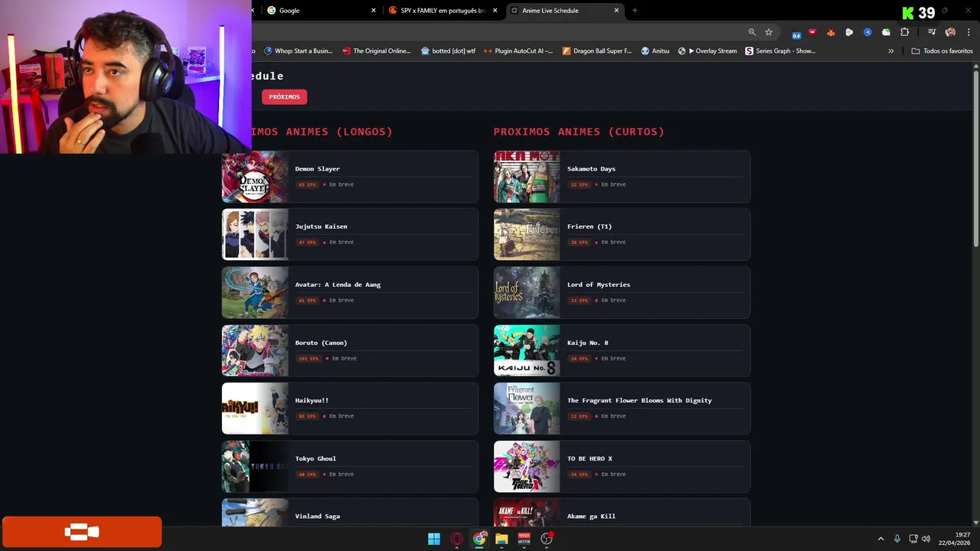This screenshot has width=980, height=551.
Task: Click the network icon in system tray
Action: [x=913, y=539]
